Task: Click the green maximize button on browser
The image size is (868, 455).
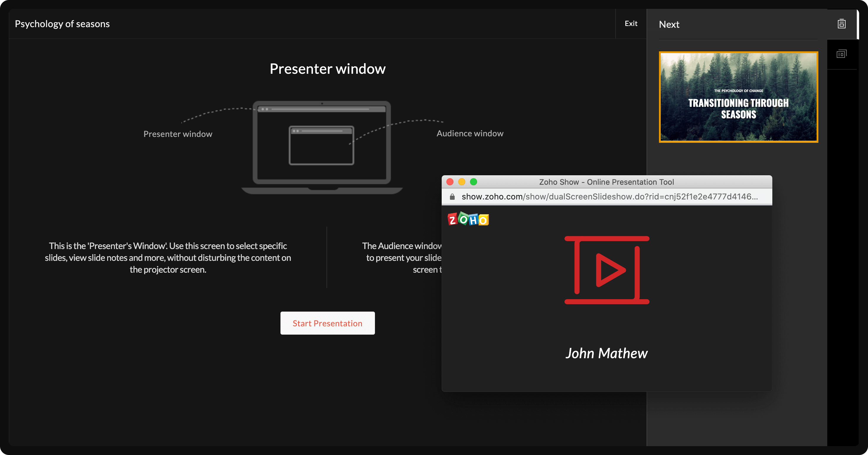Action: 474,182
